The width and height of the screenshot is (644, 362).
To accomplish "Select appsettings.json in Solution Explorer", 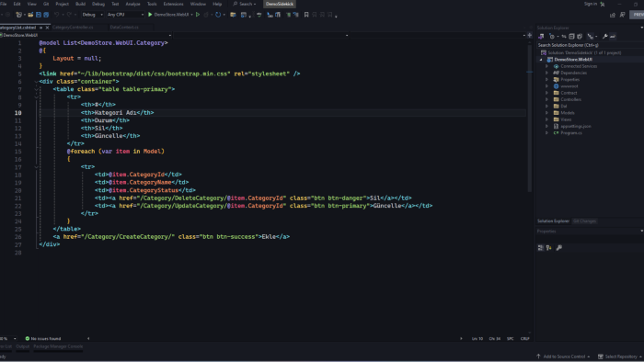I will [x=575, y=126].
